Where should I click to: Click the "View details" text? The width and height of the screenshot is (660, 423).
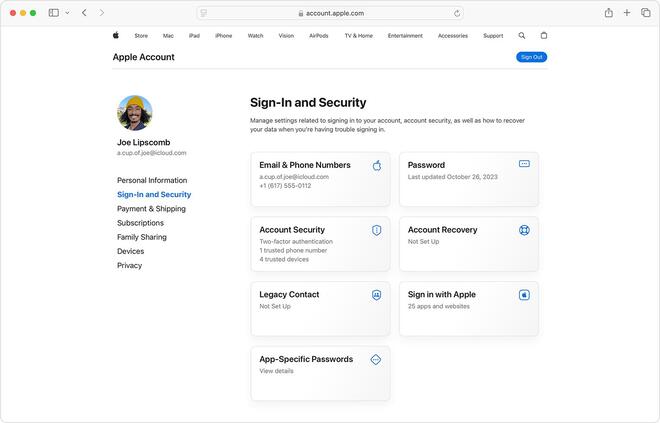click(276, 371)
